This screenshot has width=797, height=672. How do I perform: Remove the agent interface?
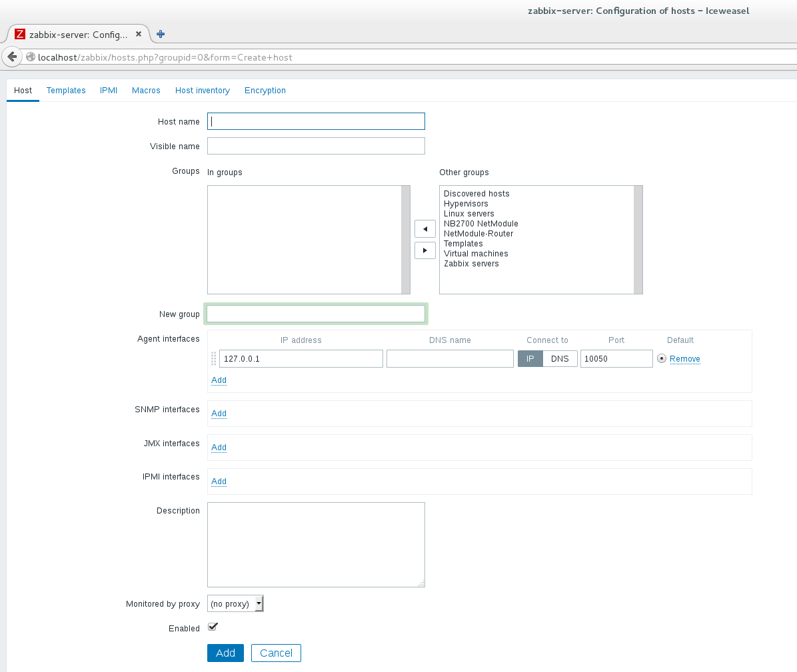684,358
